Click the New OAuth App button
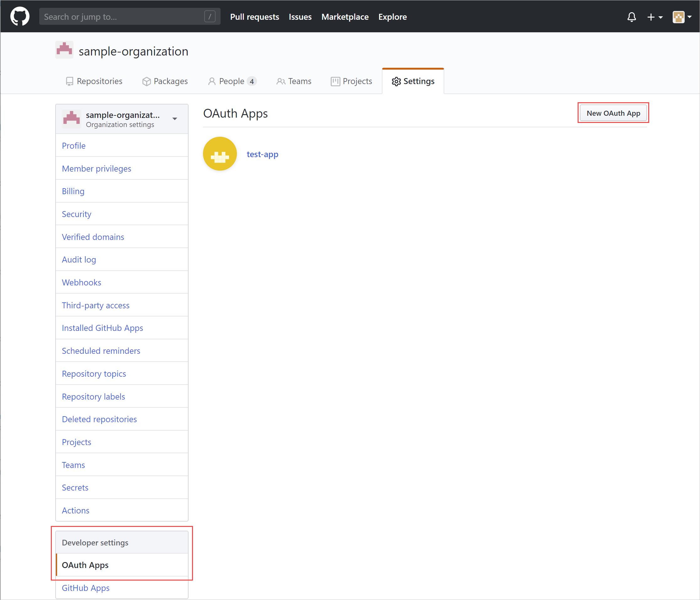 (x=613, y=113)
